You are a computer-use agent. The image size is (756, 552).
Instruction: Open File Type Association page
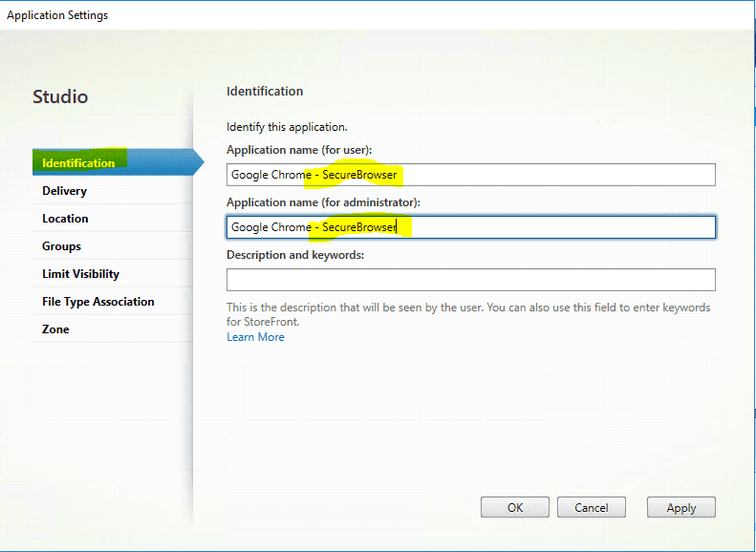coord(113,302)
